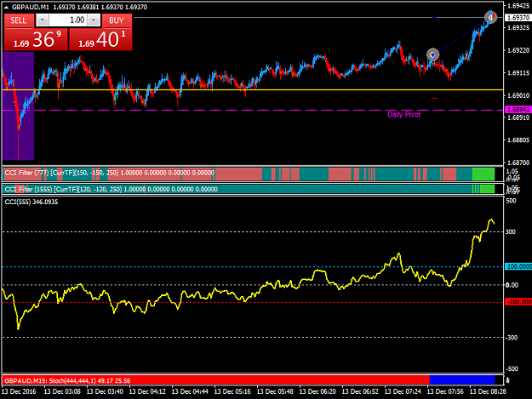Click the buy price tile 1.69 40
The image size is (532, 399).
(100, 39)
